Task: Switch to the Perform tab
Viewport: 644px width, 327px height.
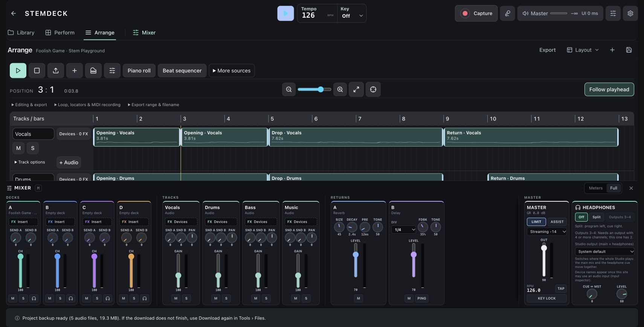Action: pos(60,33)
